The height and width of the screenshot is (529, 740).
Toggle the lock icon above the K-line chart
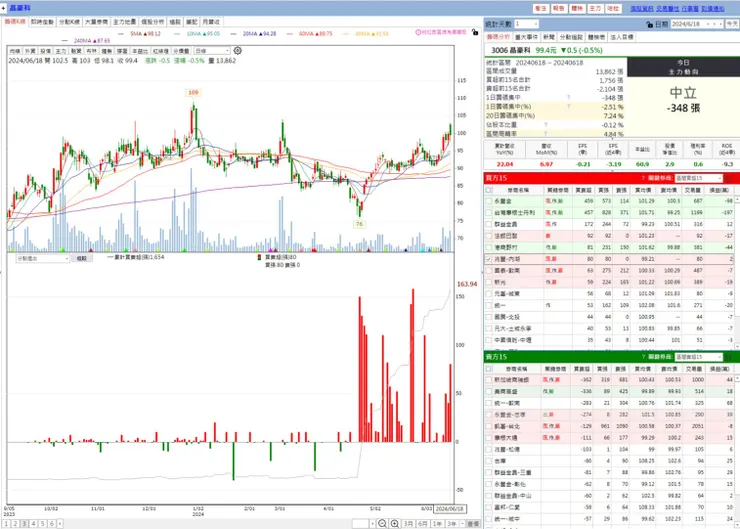click(x=475, y=32)
